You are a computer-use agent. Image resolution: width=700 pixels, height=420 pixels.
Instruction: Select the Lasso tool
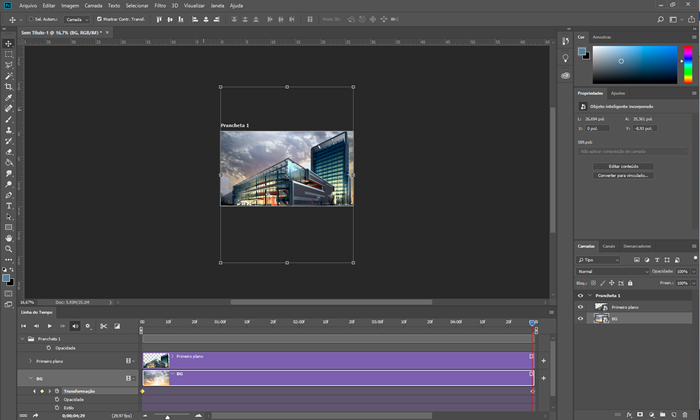pyautogui.click(x=8, y=65)
